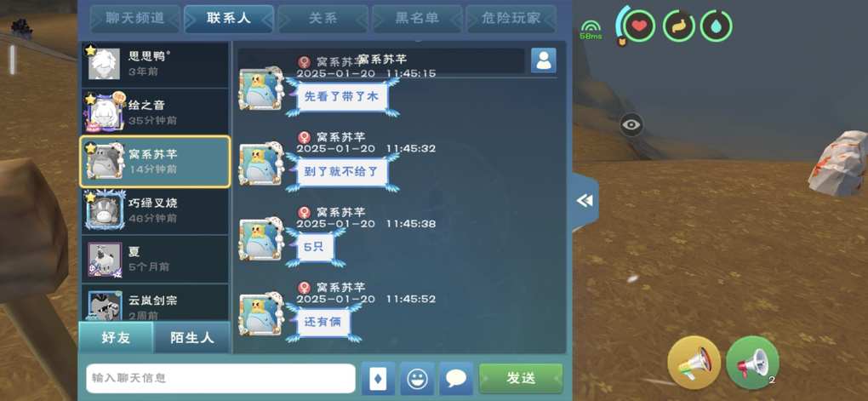Click the green 发送 send button
868x401 pixels.
(x=521, y=379)
